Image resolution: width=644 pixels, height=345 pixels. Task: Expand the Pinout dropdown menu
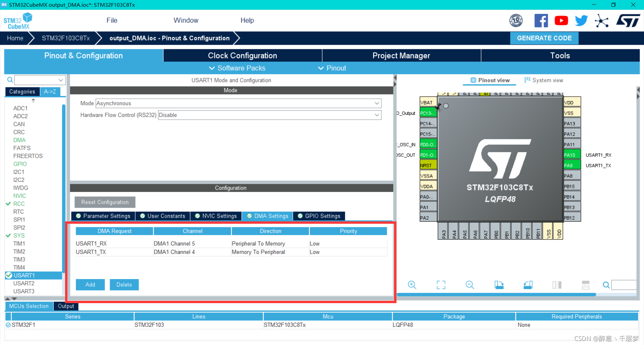(x=332, y=68)
